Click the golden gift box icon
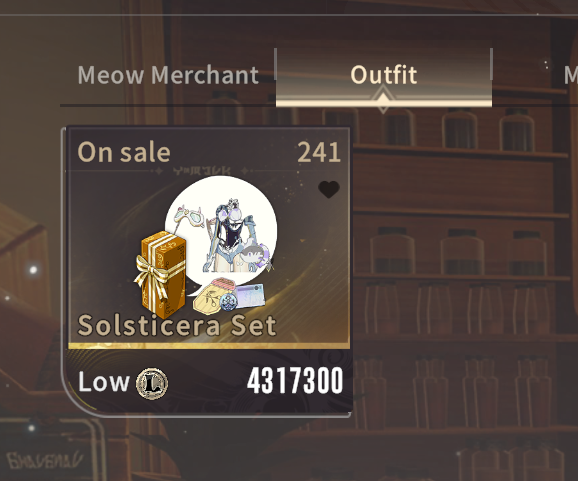This screenshot has width=578, height=481. pyautogui.click(x=160, y=274)
